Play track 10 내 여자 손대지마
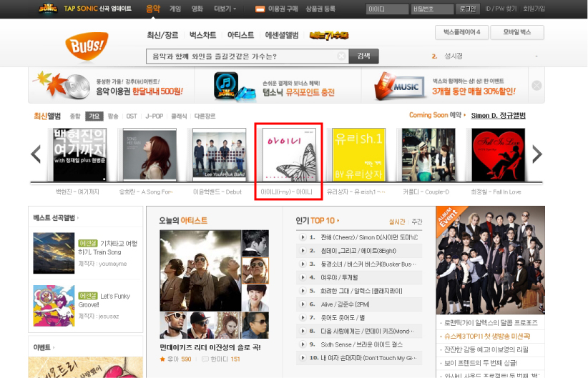 click(303, 358)
